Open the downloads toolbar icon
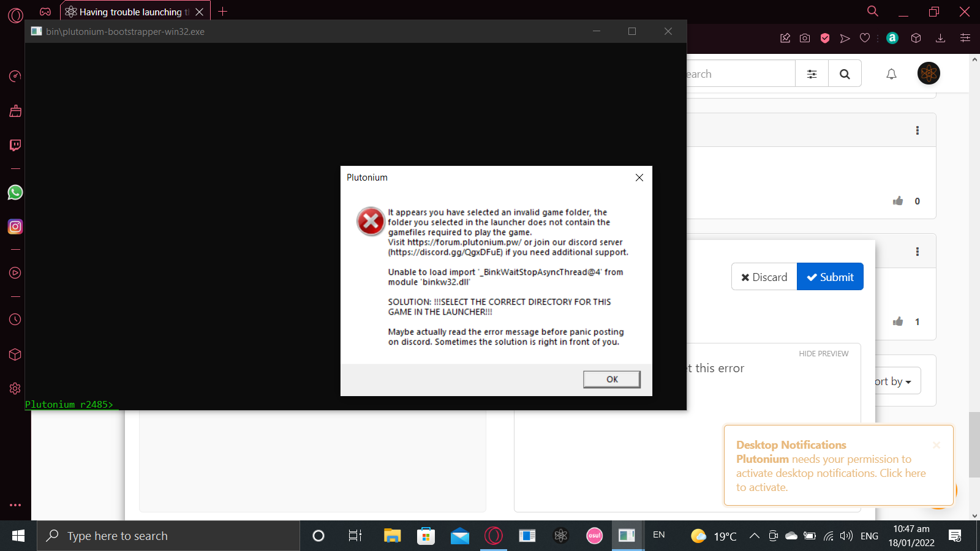 tap(941, 38)
